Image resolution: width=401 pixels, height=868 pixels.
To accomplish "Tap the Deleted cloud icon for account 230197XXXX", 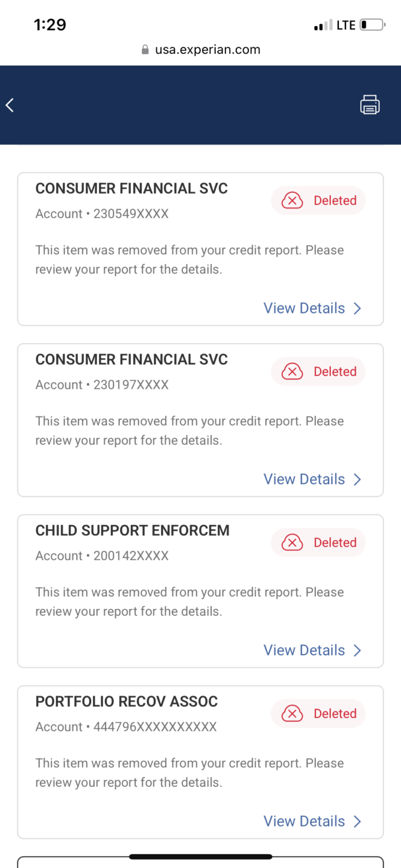I will point(292,372).
